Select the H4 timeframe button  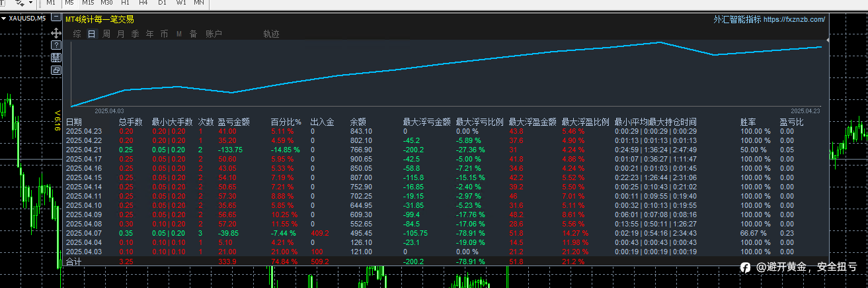pos(143,3)
